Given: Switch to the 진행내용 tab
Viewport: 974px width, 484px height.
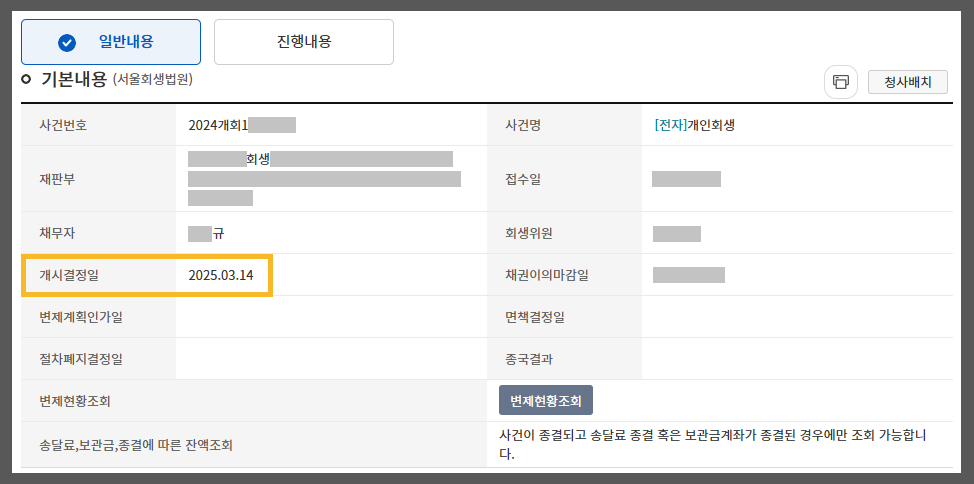Looking at the screenshot, I should [x=304, y=42].
